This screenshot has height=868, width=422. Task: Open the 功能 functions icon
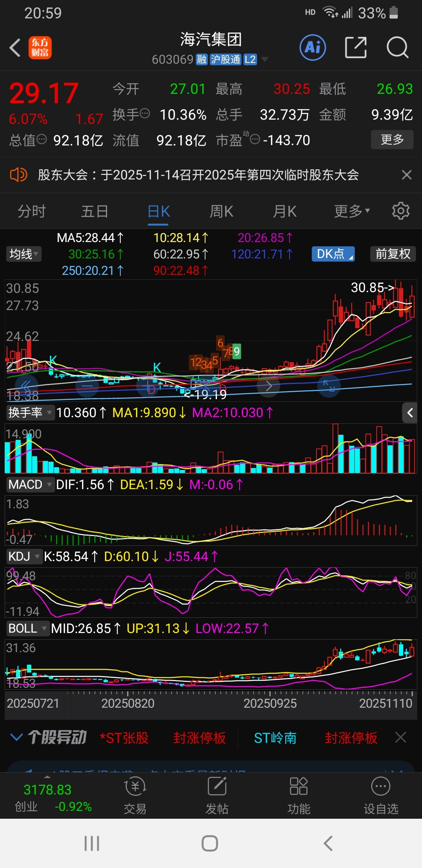299,795
